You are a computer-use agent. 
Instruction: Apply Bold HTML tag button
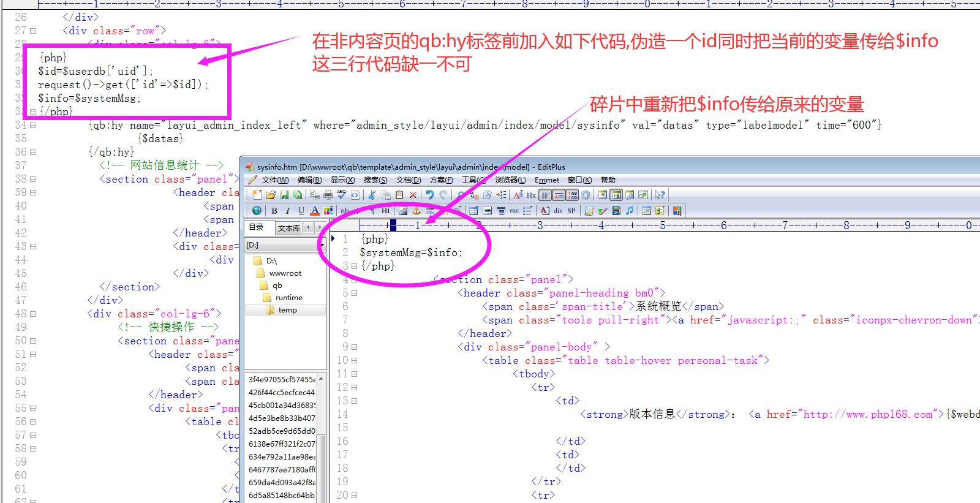point(274,211)
